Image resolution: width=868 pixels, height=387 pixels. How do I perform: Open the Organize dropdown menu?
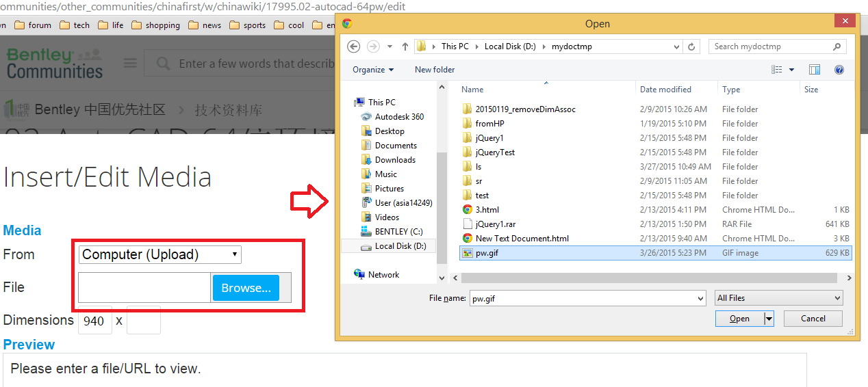(x=373, y=70)
